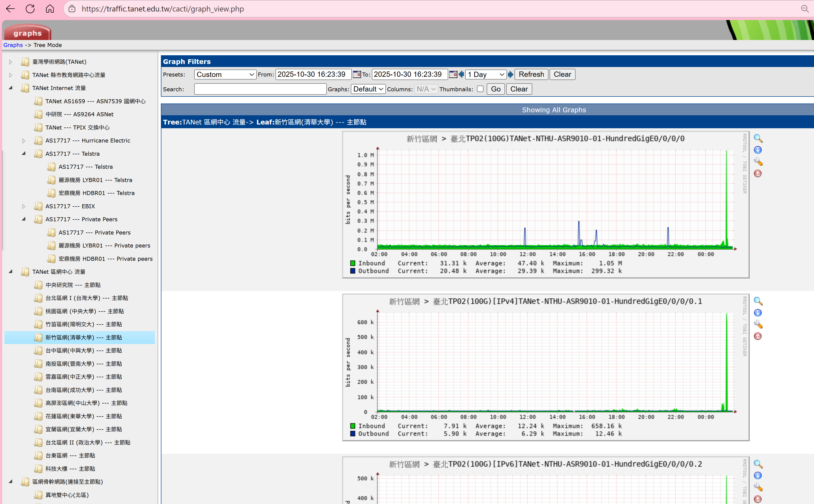Expand the TANet 縣市教育網路中心流量 node
This screenshot has width=814, height=504.
pos(11,75)
